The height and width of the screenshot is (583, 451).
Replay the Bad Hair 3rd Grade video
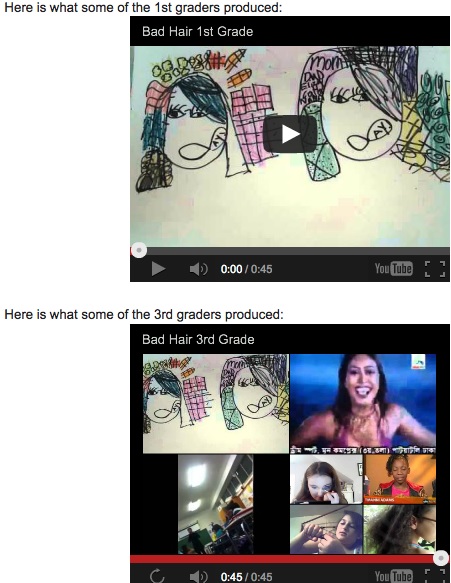157,576
